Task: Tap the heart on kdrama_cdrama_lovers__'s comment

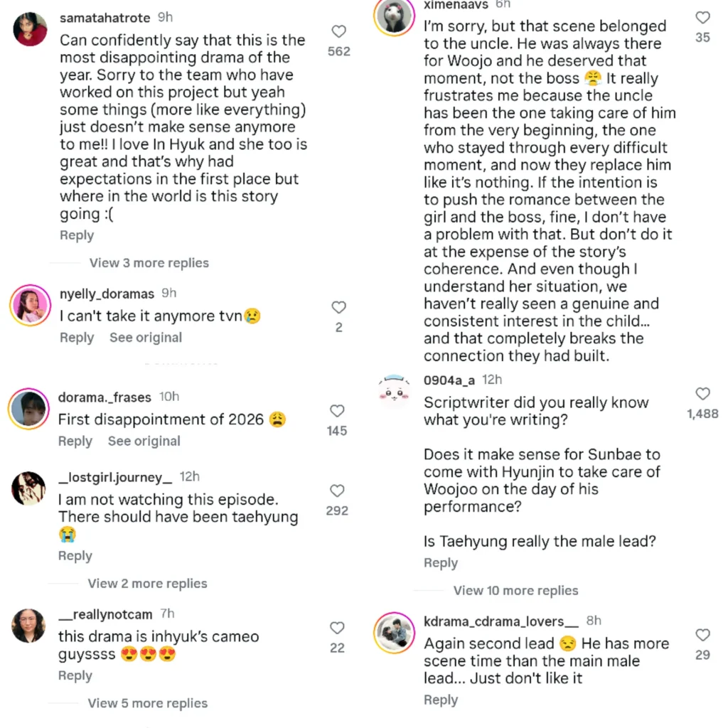Action: pos(702,634)
